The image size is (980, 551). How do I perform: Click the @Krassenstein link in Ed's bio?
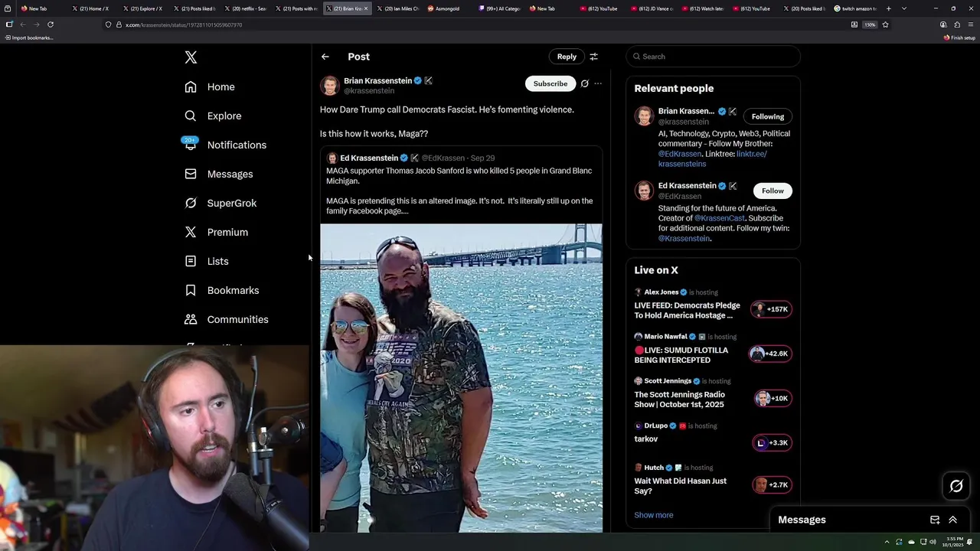(684, 238)
